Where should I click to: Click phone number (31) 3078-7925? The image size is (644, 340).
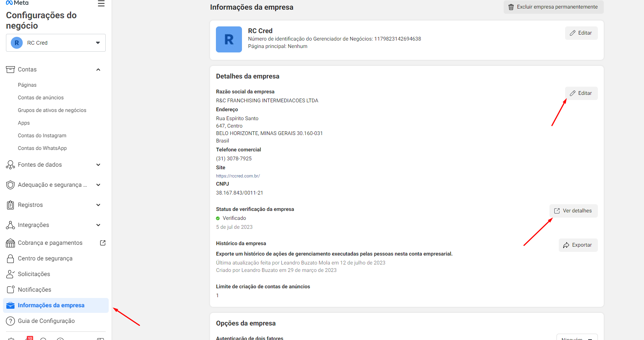234,158
